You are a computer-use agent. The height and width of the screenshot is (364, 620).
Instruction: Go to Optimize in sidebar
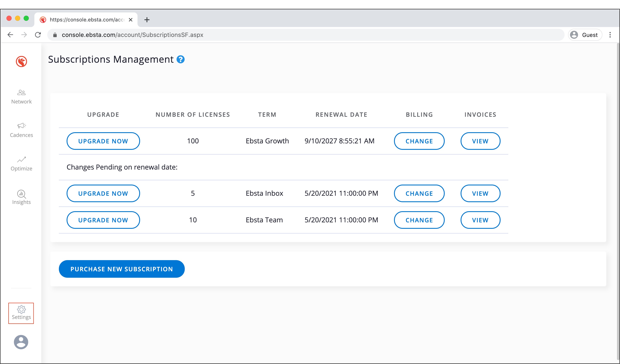point(21,164)
